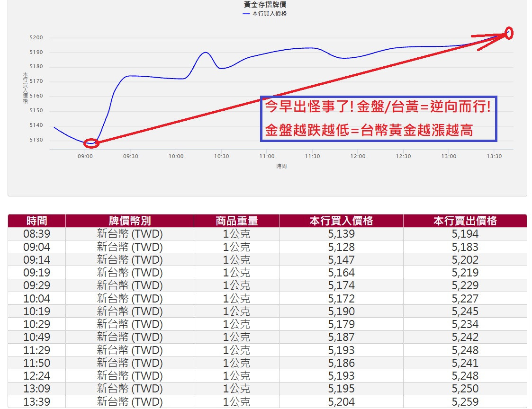This screenshot has width=532, height=409.
Task: Click the 本行買入價格 column header
Action: click(341, 221)
